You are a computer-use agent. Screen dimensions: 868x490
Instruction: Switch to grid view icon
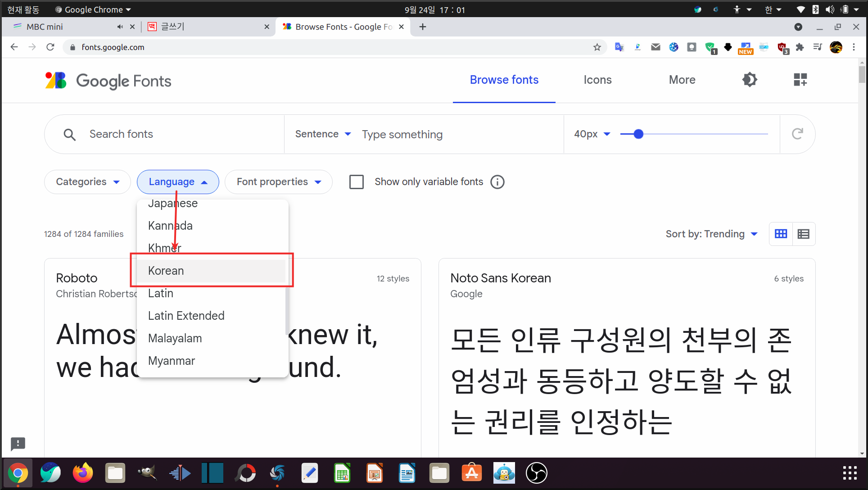(781, 234)
